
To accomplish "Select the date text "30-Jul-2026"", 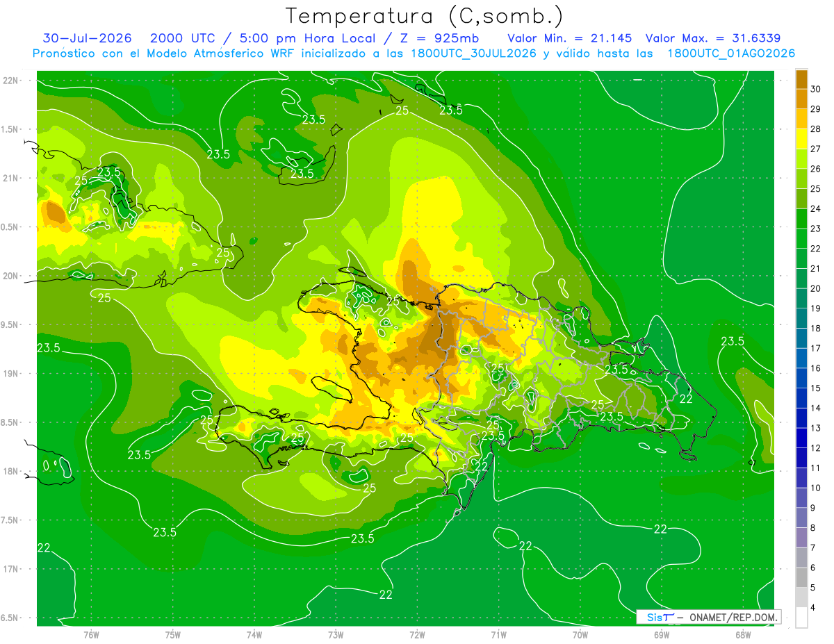I will tap(88, 38).
